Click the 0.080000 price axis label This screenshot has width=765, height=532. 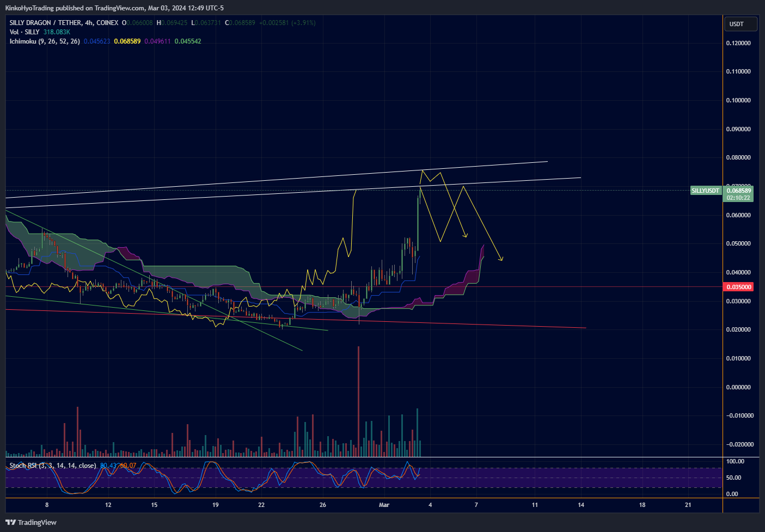[738, 157]
